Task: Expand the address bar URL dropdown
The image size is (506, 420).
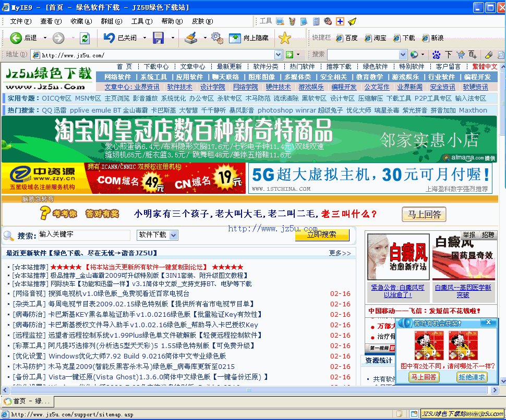Action: pyautogui.click(x=279, y=55)
